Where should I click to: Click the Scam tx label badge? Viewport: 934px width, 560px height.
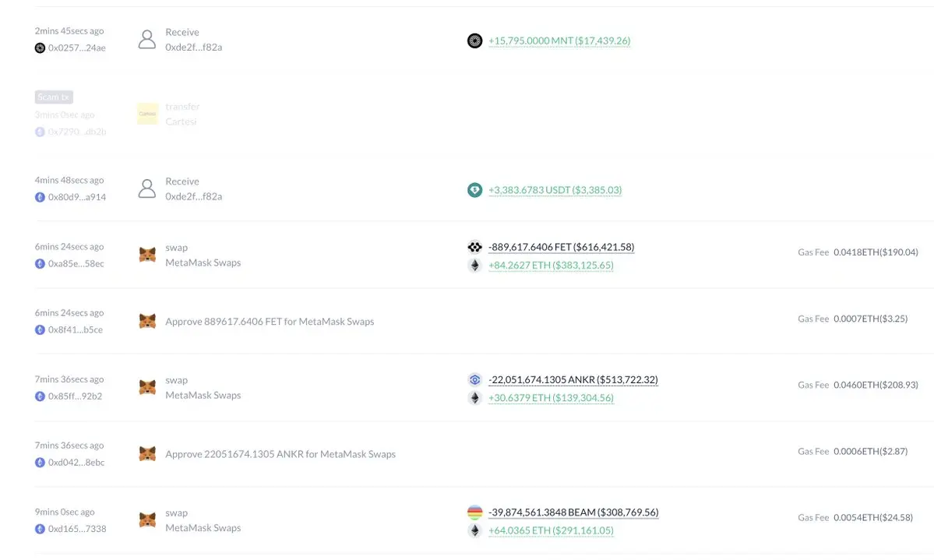54,97
